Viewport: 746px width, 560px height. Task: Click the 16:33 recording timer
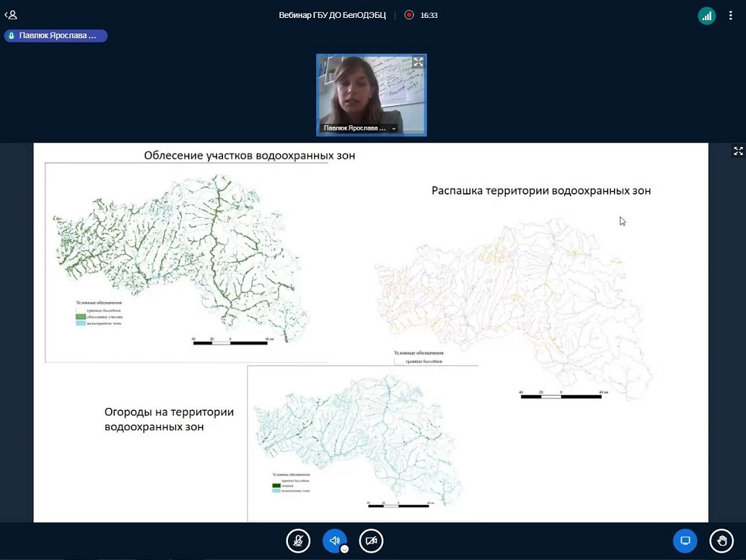pos(429,15)
